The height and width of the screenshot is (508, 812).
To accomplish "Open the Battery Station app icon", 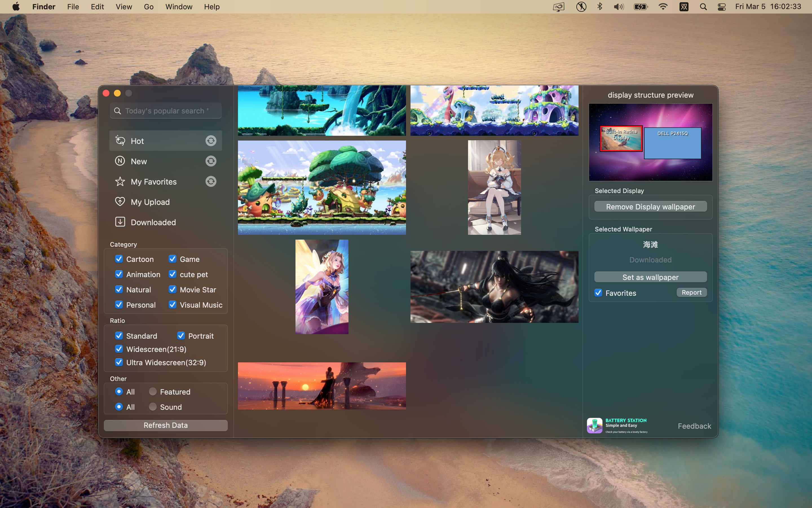I will tap(594, 426).
